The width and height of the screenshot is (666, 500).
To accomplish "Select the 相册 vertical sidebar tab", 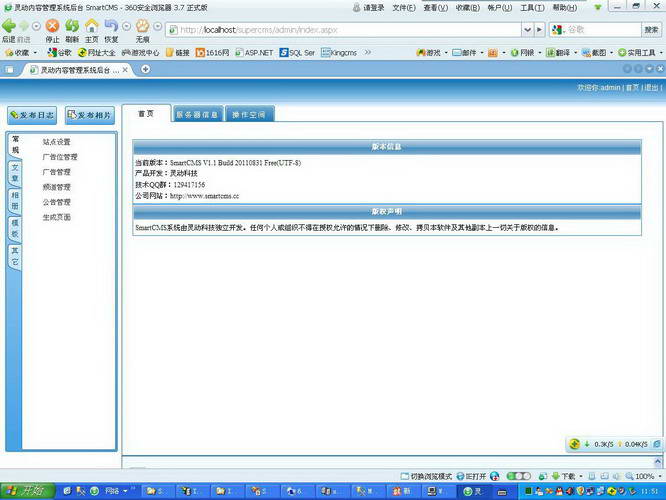I will point(15,201).
